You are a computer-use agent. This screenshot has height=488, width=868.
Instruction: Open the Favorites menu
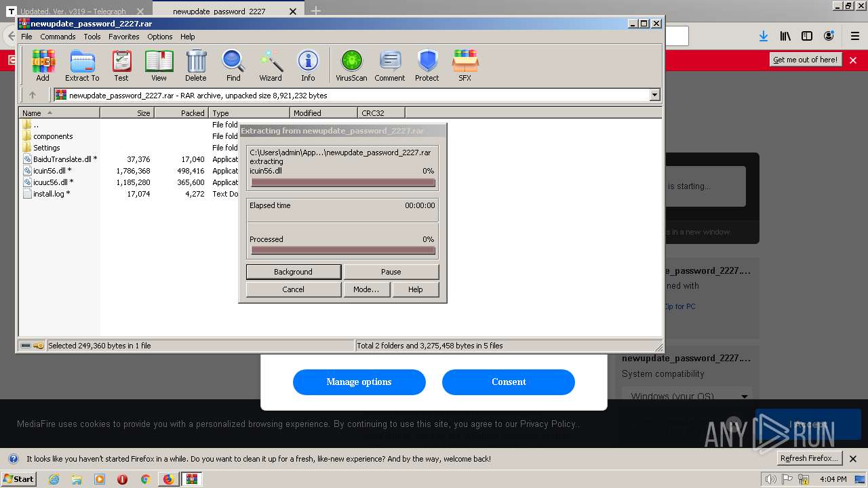pyautogui.click(x=124, y=37)
